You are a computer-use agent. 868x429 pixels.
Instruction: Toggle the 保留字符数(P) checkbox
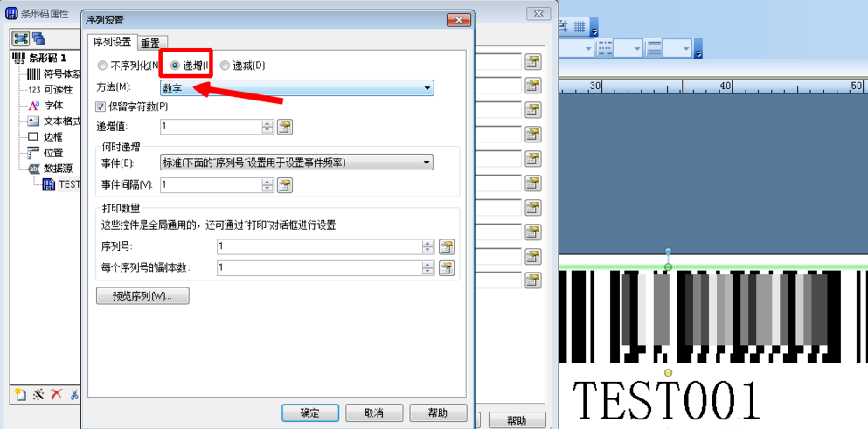click(101, 106)
